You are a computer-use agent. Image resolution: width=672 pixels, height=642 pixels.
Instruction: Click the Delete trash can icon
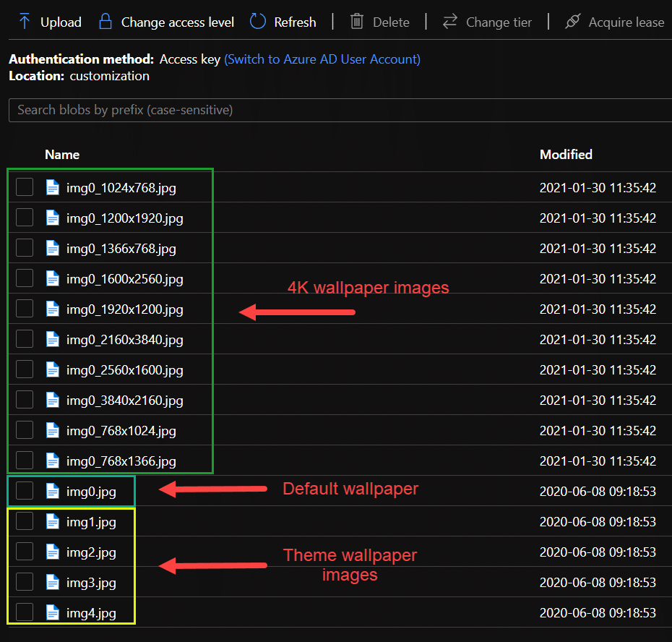356,22
